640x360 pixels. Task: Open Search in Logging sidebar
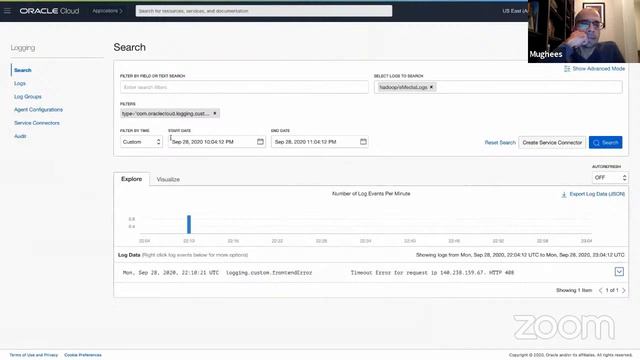click(x=22, y=70)
